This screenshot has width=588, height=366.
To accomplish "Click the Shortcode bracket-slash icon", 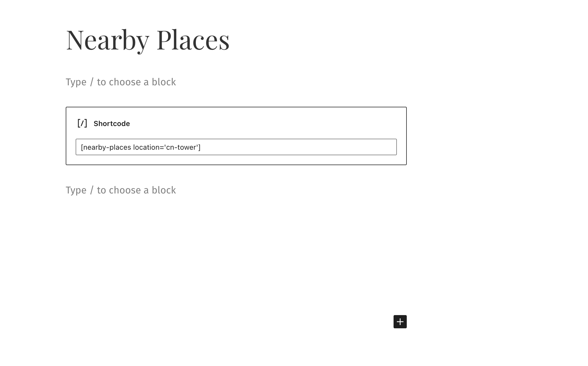I will (x=82, y=123).
